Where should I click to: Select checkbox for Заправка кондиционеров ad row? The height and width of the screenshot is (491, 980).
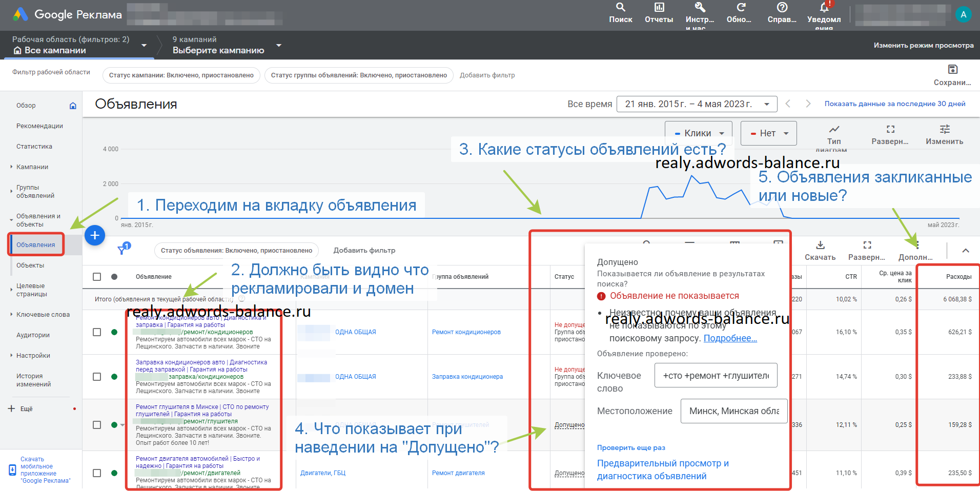pyautogui.click(x=97, y=377)
